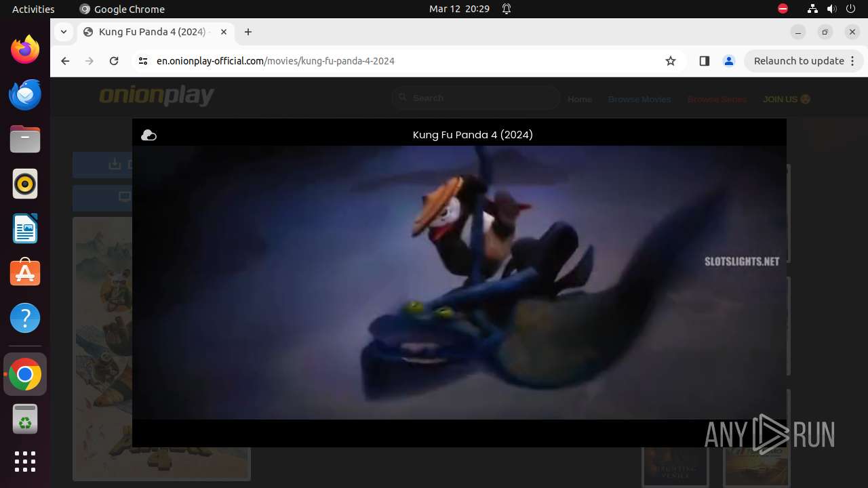The width and height of the screenshot is (868, 488).
Task: Go back to the previous page
Action: click(65, 61)
